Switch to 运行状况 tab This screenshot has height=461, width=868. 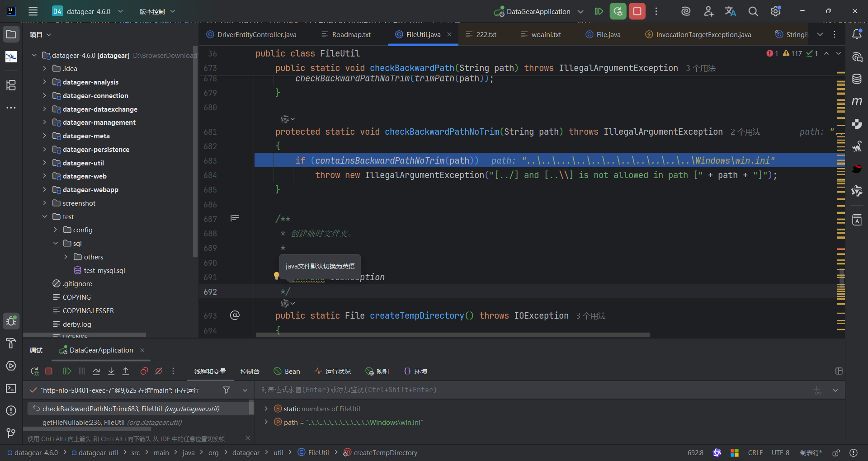pos(333,372)
